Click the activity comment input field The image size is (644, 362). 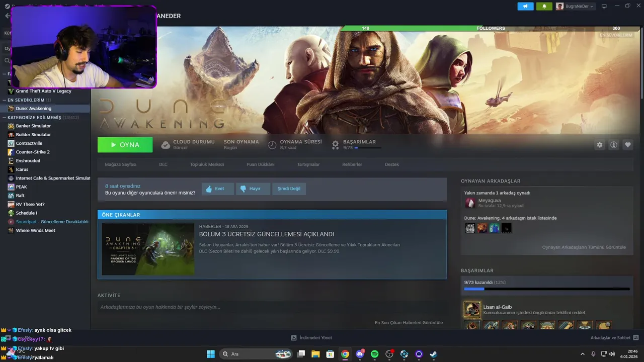272,307
